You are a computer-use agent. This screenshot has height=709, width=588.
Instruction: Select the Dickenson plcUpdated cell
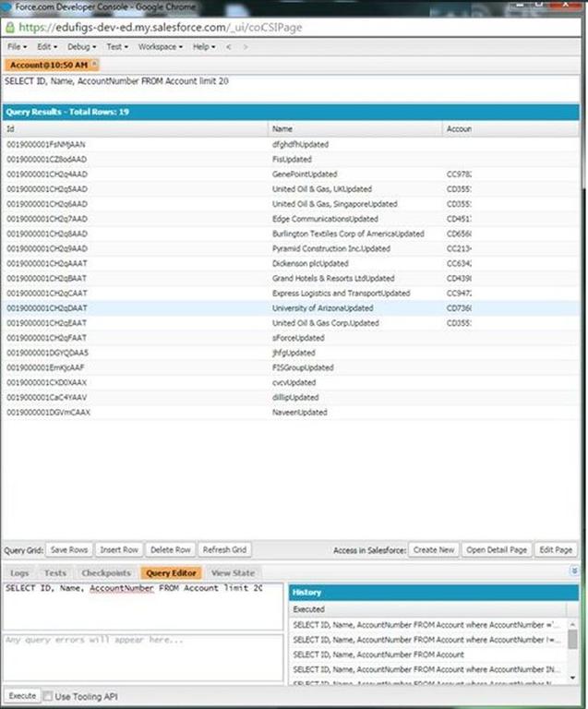(355, 263)
